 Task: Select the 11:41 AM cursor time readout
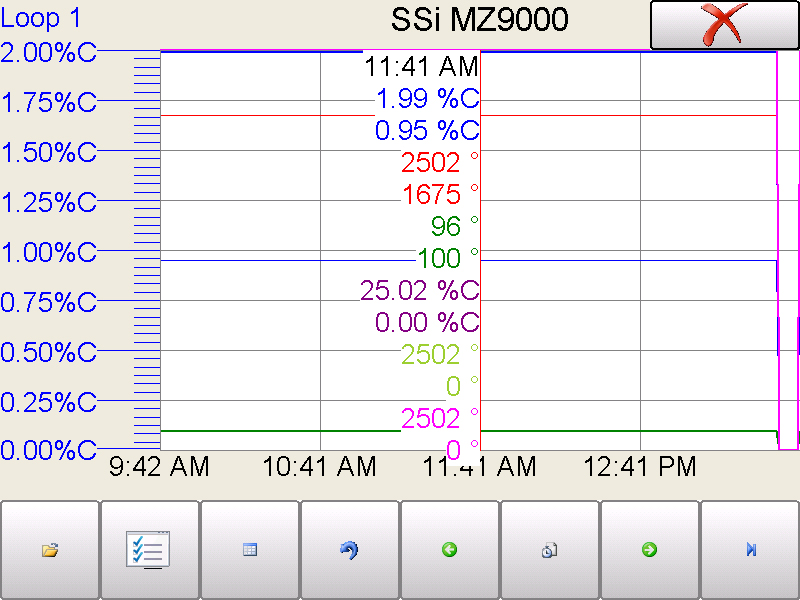[x=421, y=67]
